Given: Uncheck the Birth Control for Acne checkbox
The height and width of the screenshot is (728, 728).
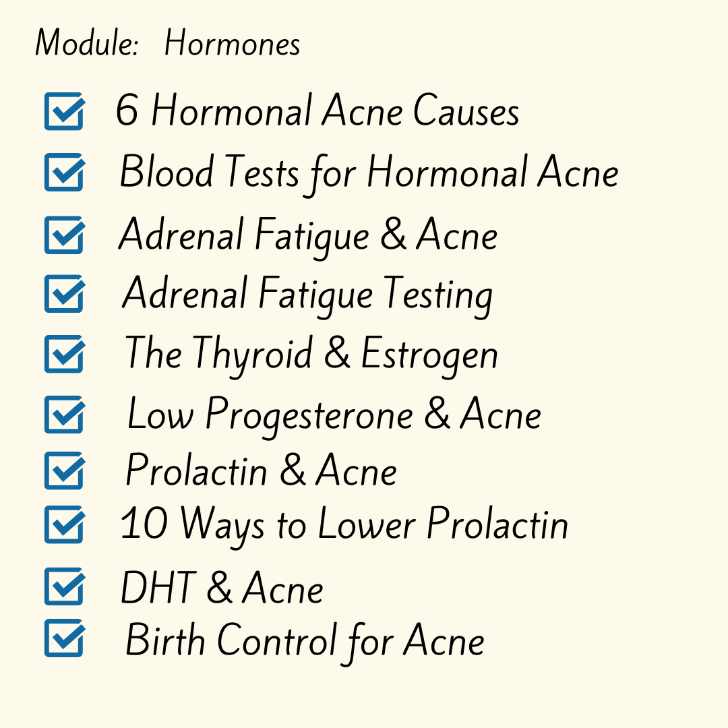Looking at the screenshot, I should point(65,638).
